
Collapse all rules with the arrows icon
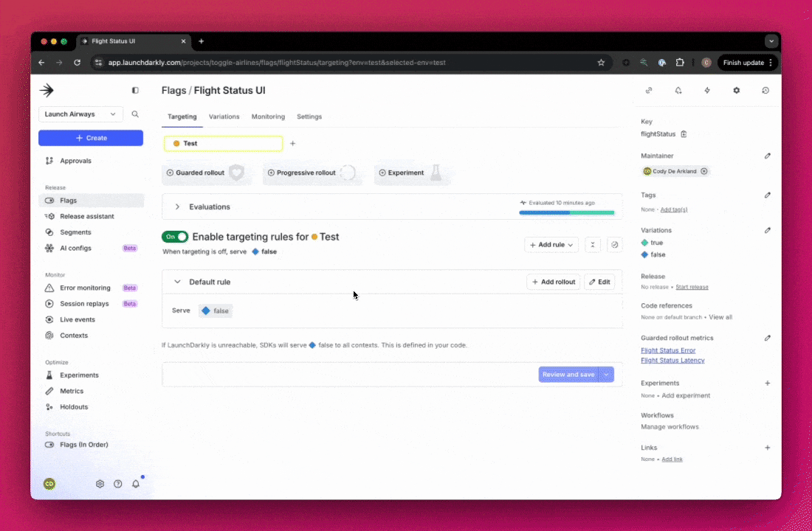click(593, 245)
